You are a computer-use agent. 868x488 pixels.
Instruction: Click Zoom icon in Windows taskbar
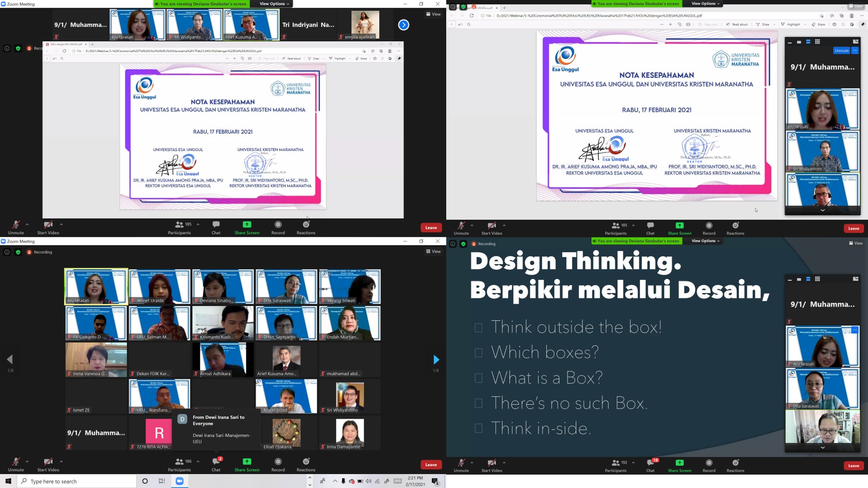point(180,481)
